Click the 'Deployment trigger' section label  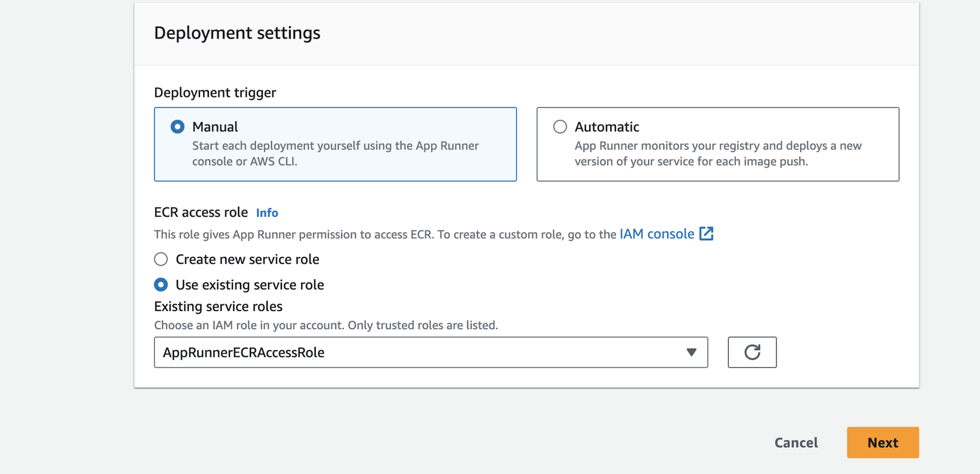[215, 93]
